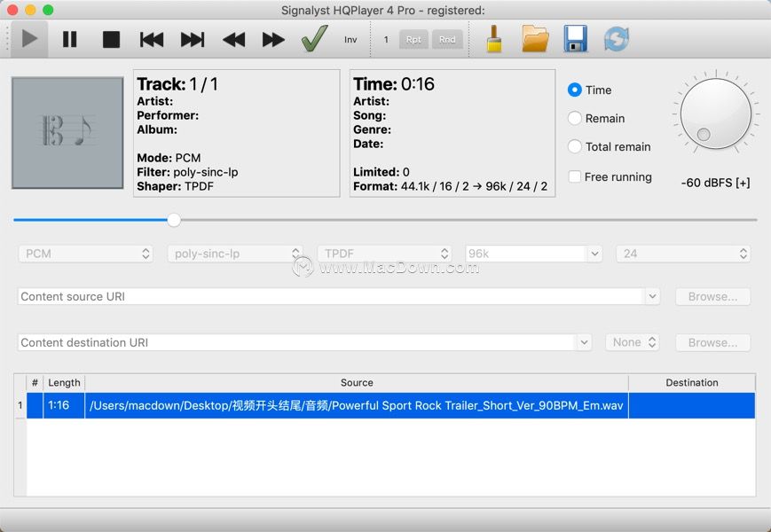Open the 24 bit depth dropdown
Viewport: 771px width, 532px height.
click(683, 254)
